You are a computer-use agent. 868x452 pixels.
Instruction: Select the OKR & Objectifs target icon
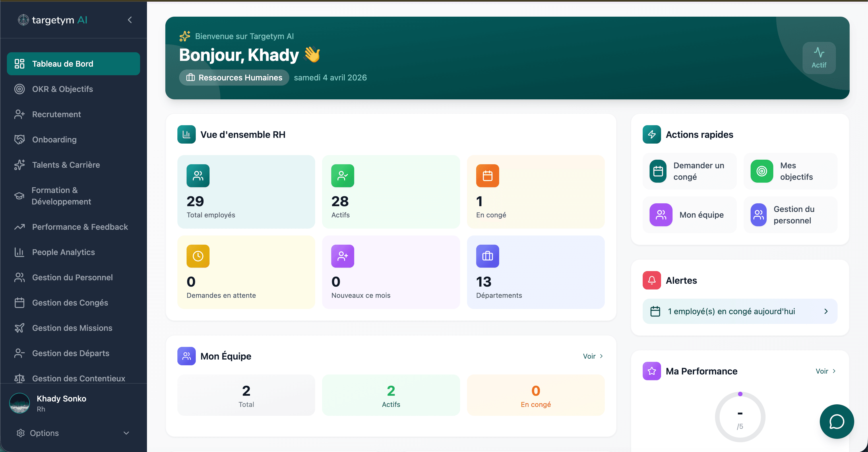point(20,89)
